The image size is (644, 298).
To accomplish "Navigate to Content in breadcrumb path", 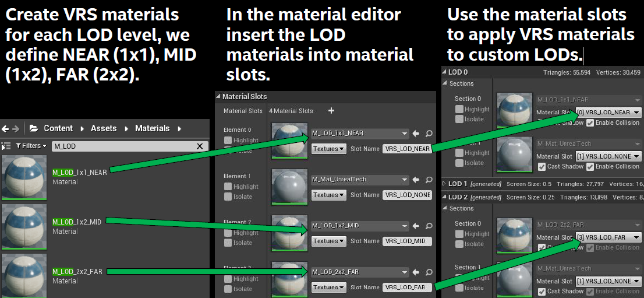I will tap(58, 128).
